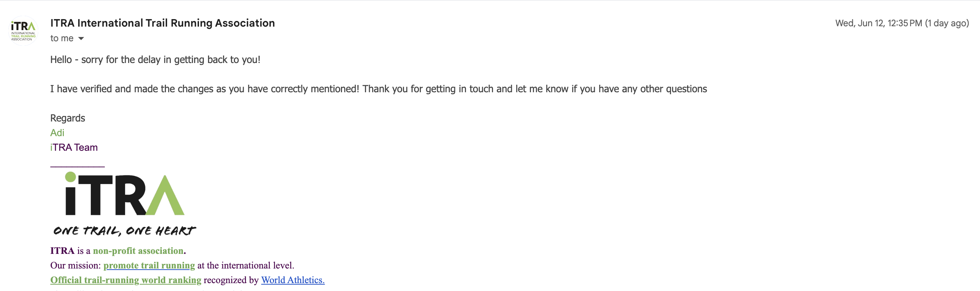This screenshot has width=980, height=291.
Task: Click the 'recognized by' text in the signature
Action: tap(231, 280)
